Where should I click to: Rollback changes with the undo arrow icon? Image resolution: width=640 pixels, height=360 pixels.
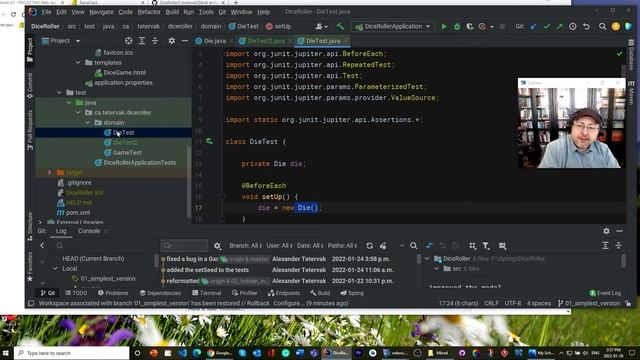tap(587, 27)
